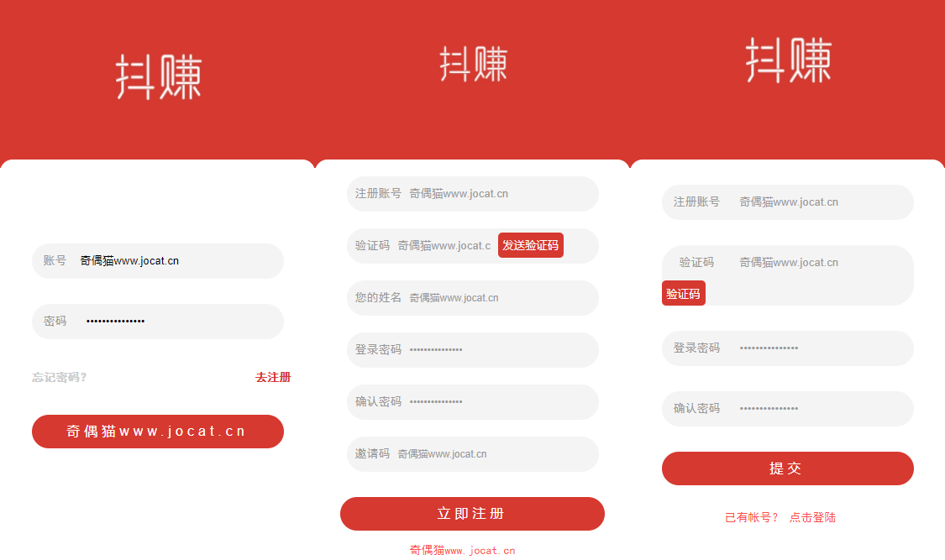Click the red jocat.cn text below 立即注册
Screen dimensions: 945x560
point(462,551)
